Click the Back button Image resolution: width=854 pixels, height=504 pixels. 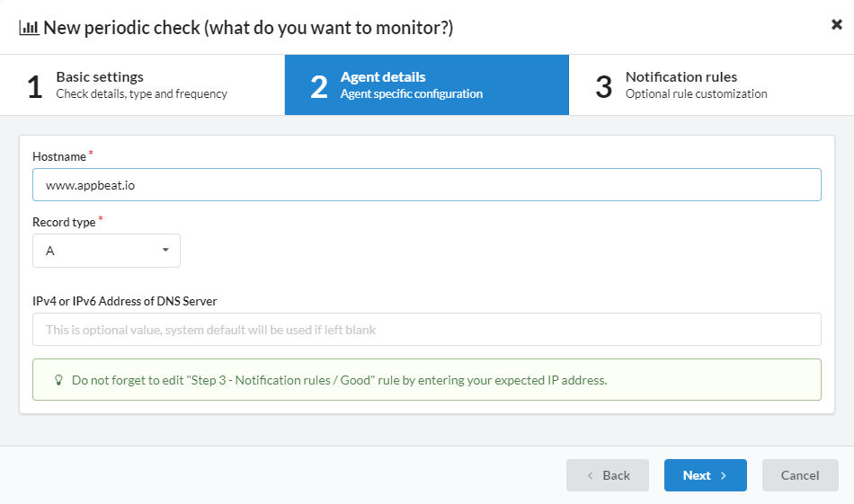coord(608,475)
